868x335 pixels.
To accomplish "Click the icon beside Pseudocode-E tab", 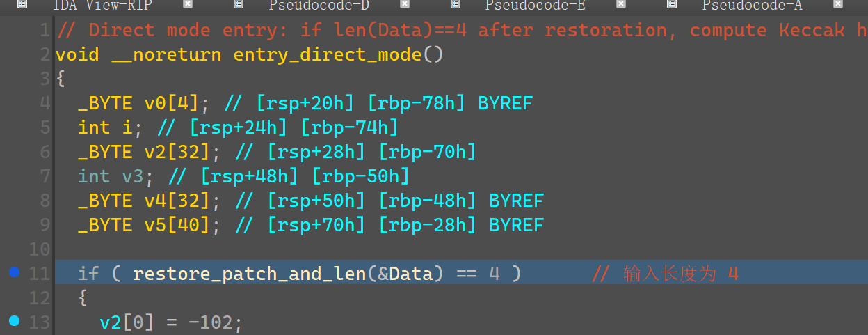I will coord(456,4).
